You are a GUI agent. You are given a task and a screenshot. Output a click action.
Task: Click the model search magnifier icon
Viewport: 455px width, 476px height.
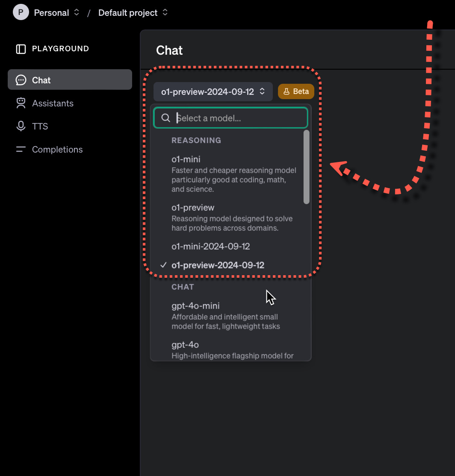point(165,118)
